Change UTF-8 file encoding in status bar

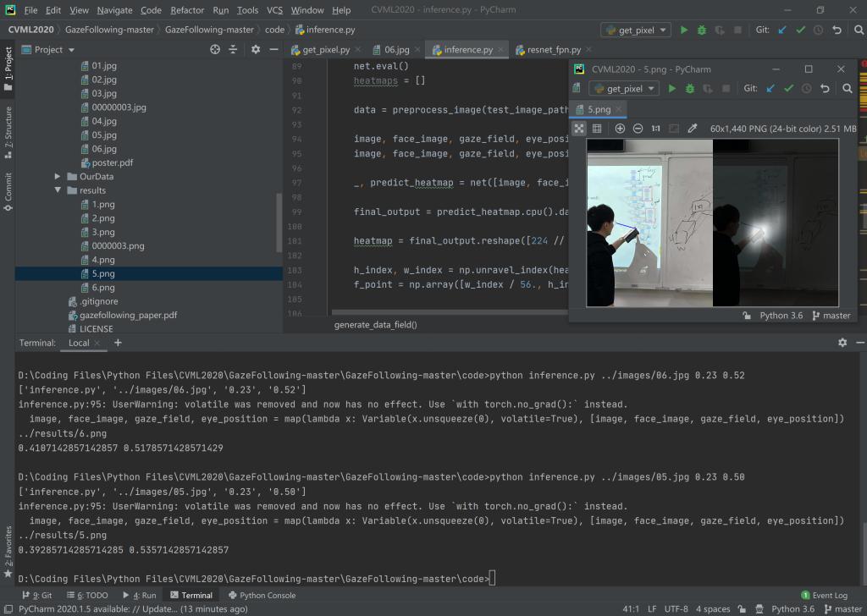tap(676, 609)
